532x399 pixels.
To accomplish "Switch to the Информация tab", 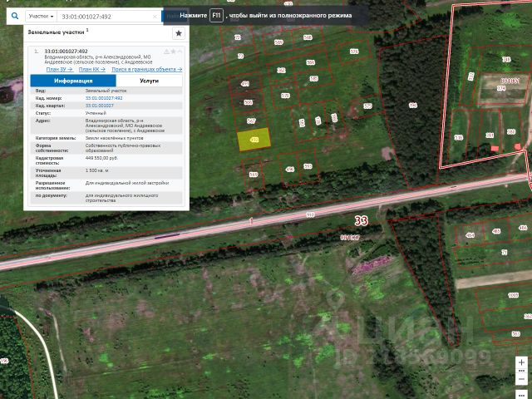I will [73, 81].
